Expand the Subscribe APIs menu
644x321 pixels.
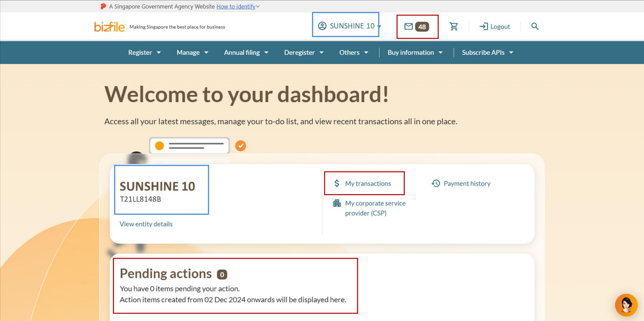(488, 52)
